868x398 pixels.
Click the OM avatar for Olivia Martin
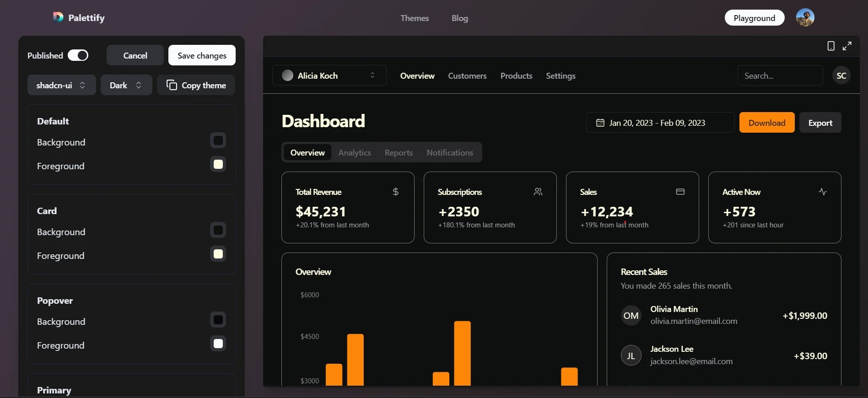click(631, 316)
